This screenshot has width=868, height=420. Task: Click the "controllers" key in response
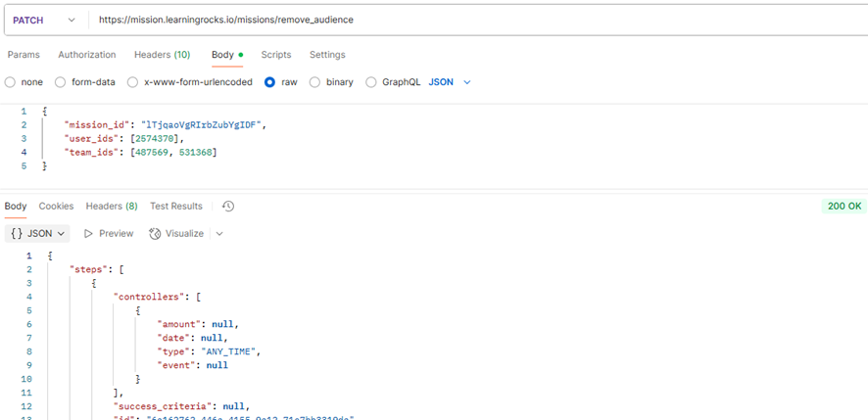[147, 297]
